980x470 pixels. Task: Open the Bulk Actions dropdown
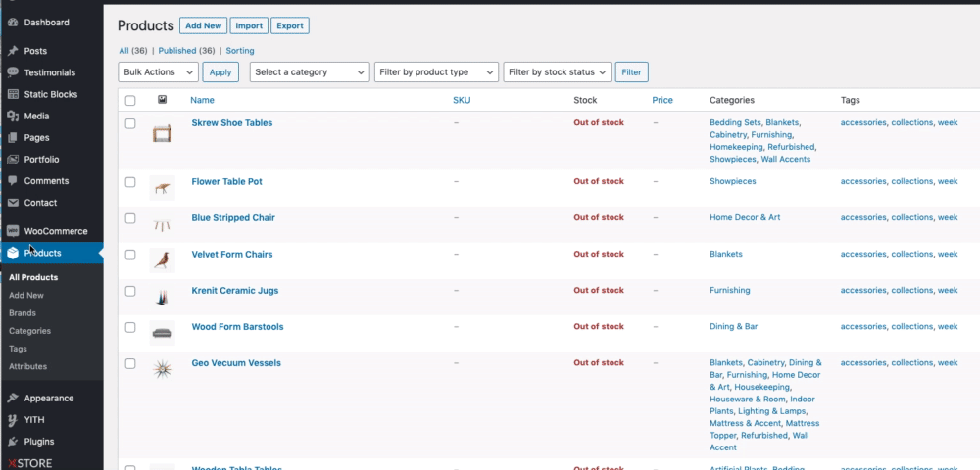coord(158,72)
